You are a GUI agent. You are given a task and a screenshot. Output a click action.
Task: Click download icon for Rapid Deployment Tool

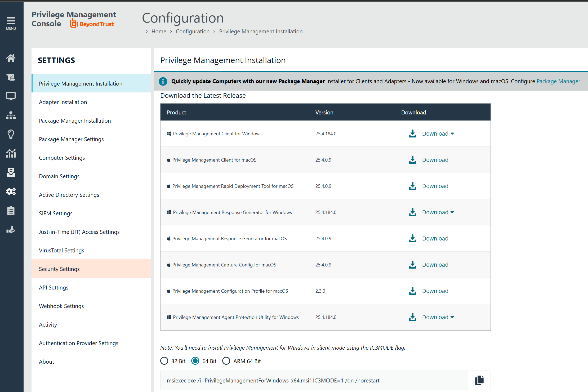tap(412, 186)
